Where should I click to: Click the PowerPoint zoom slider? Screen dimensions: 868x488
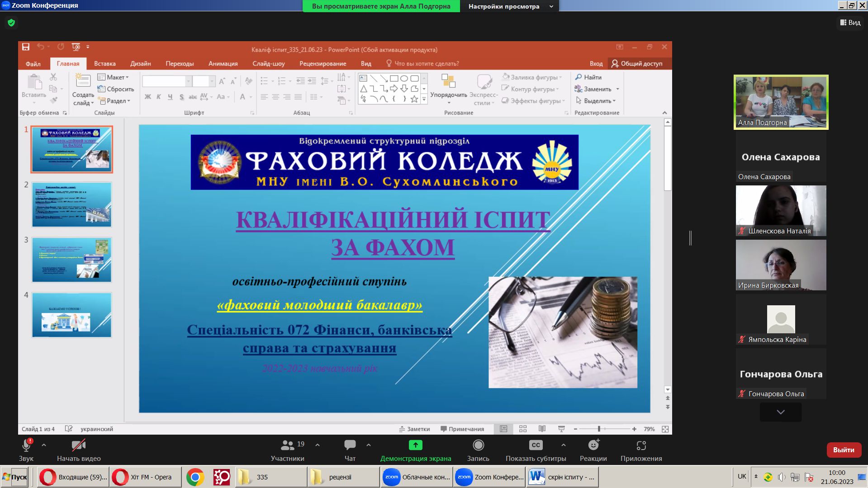pos(599,429)
